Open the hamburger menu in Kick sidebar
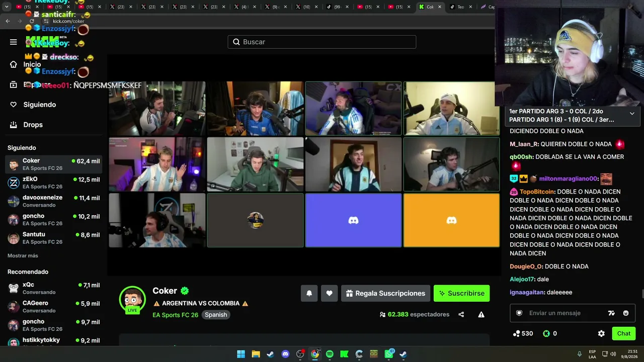The height and width of the screenshot is (362, 644). pyautogui.click(x=14, y=42)
